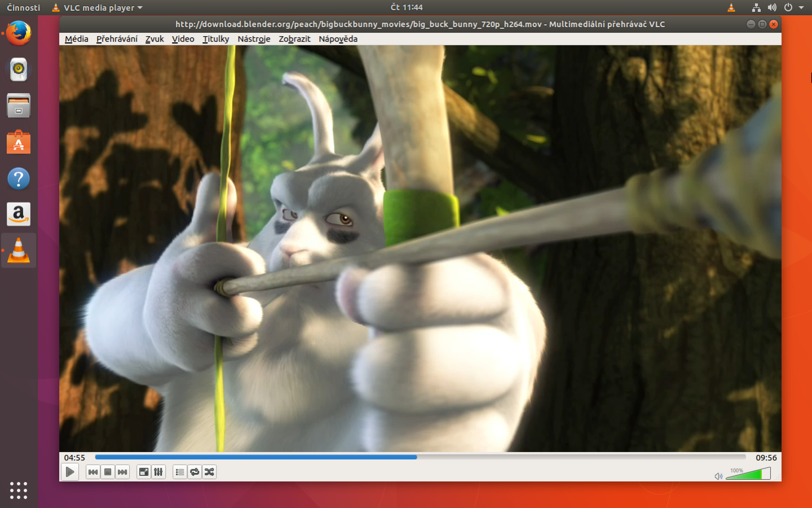Screen dimensions: 812x508
Task: Open the Titulky menu
Action: tap(215, 39)
